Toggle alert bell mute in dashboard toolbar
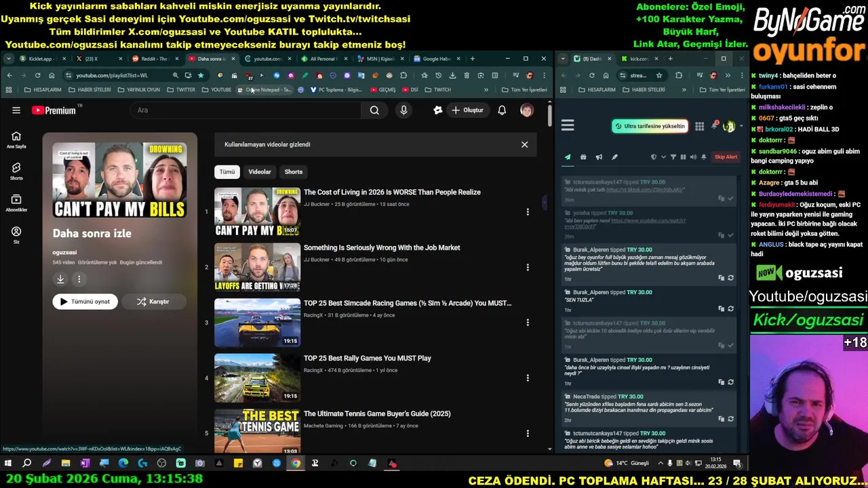This screenshot has height=488, width=868. coord(704,157)
